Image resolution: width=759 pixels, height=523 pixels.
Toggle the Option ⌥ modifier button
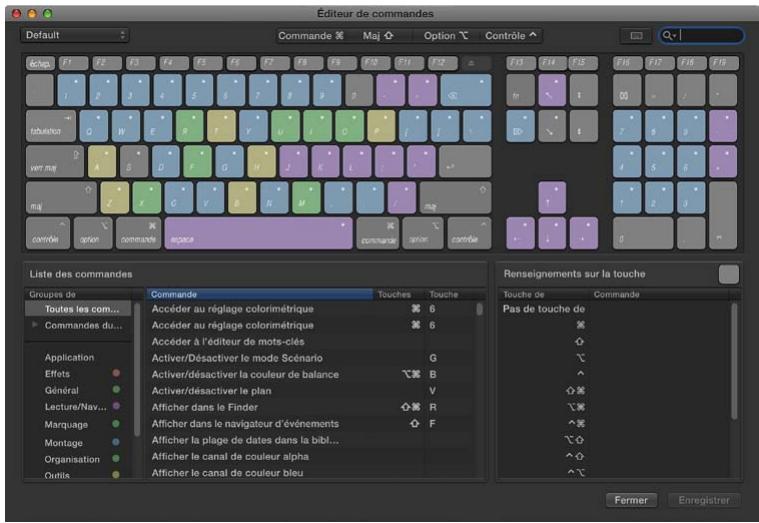tap(445, 36)
